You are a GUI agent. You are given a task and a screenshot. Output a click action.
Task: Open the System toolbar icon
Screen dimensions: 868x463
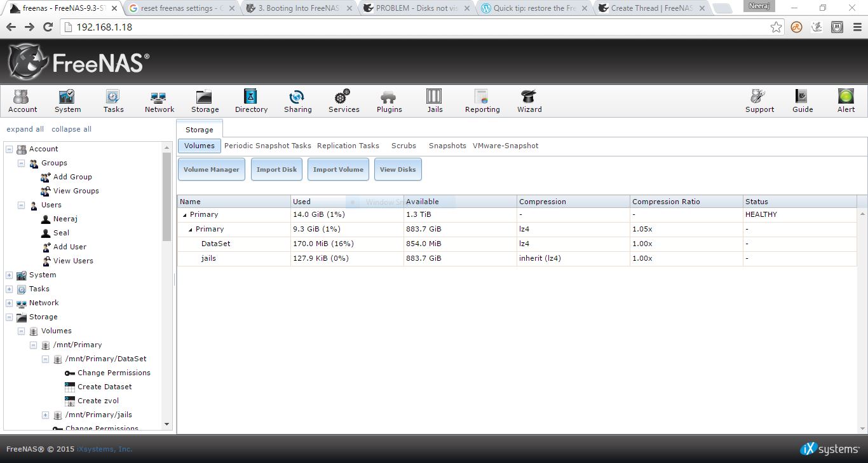tap(67, 101)
